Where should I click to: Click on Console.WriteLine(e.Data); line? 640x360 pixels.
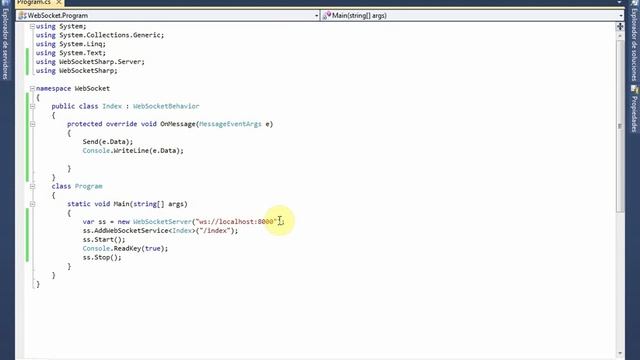tap(133, 151)
